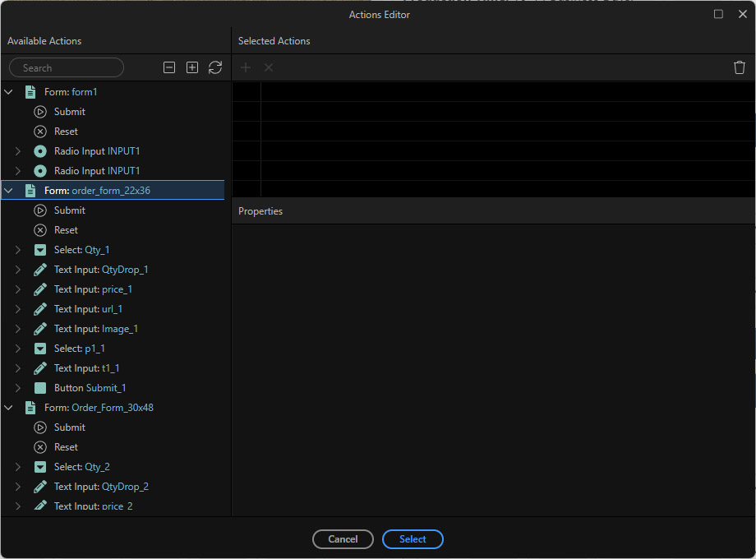756x559 pixels.
Task: Click the Selected Actions panel heading
Action: pyautogui.click(x=274, y=40)
